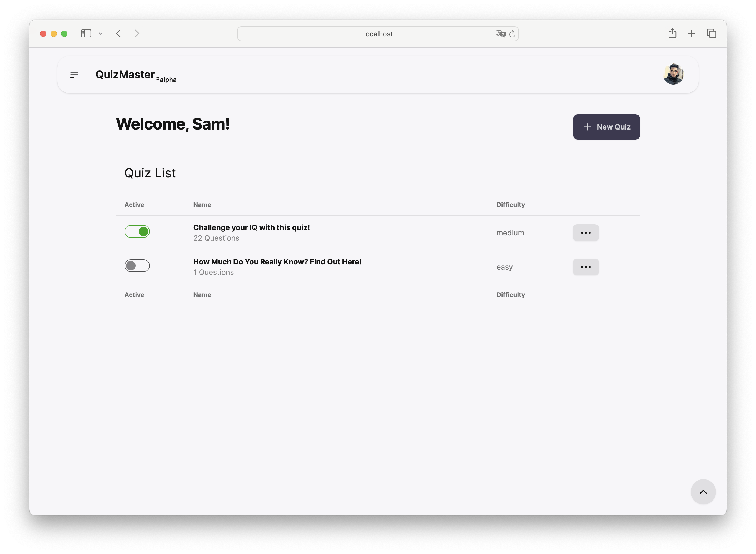
Task: Click the localhost address bar
Action: coord(378,34)
